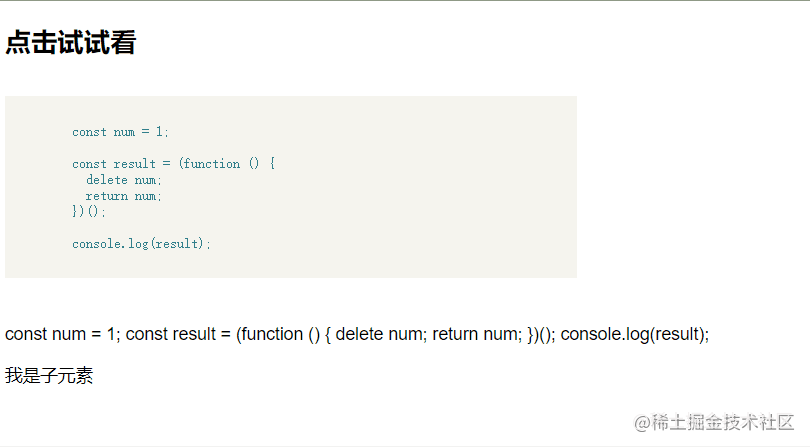The image size is (810, 447).
Task: Click 'return num;' in the paragraph text
Action: coord(477,334)
